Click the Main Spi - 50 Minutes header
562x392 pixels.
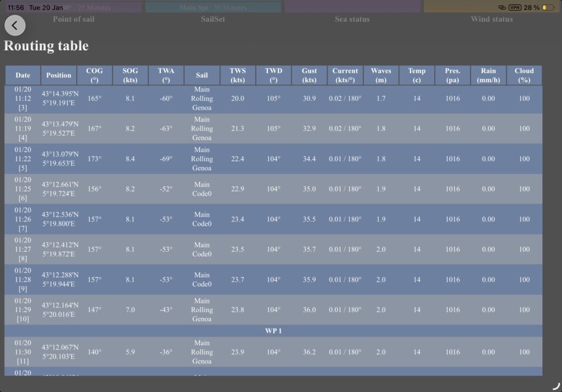click(x=212, y=7)
